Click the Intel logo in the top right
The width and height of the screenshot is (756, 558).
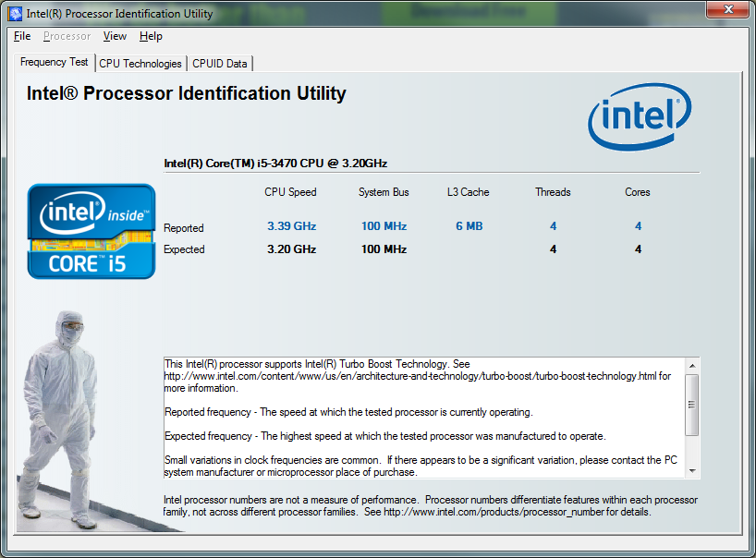pos(640,116)
